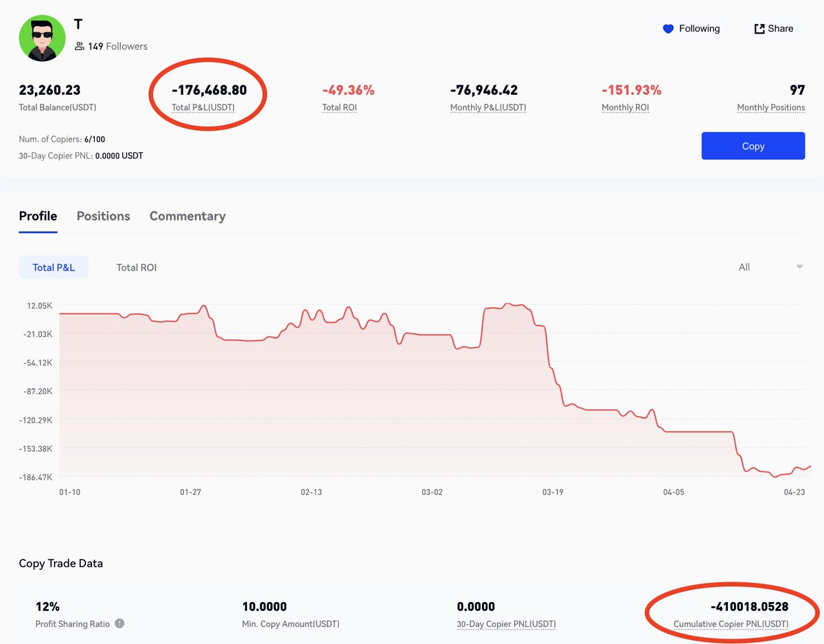Click the -76,946.42 monthly P&L value

484,90
